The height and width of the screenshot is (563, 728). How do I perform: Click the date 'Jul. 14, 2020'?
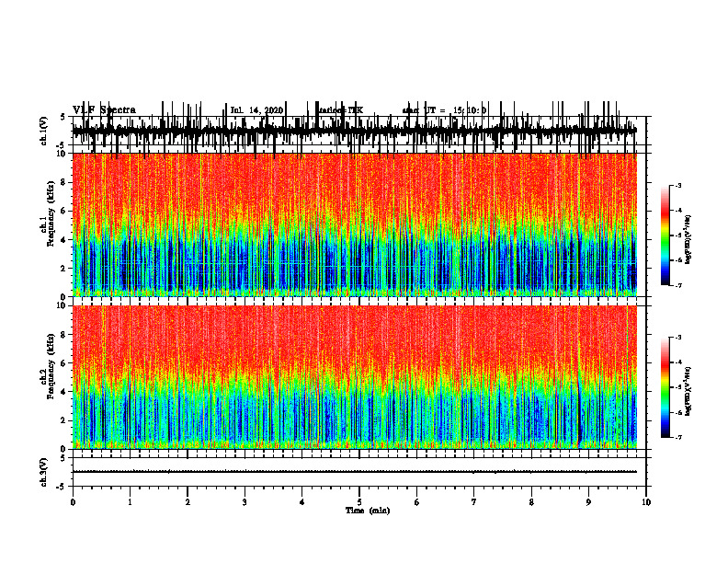click(x=256, y=110)
